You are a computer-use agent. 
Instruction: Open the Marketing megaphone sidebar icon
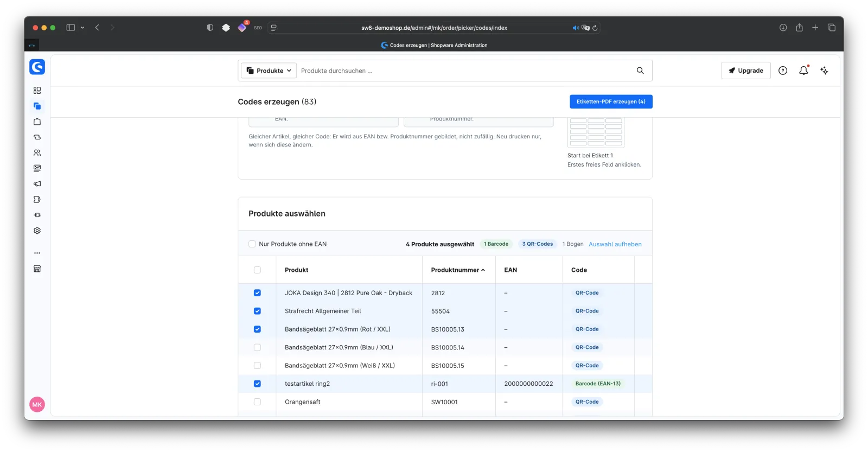pos(37,184)
